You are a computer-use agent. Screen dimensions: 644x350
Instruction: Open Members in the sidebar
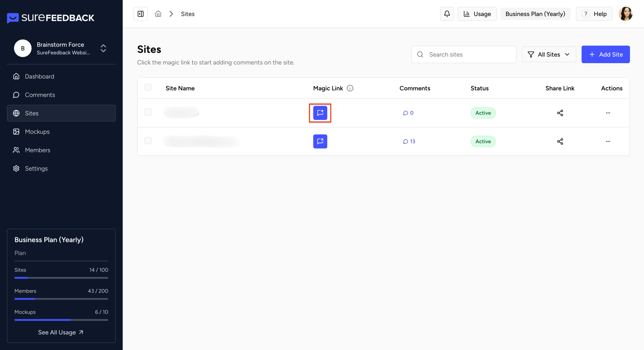pyautogui.click(x=38, y=150)
